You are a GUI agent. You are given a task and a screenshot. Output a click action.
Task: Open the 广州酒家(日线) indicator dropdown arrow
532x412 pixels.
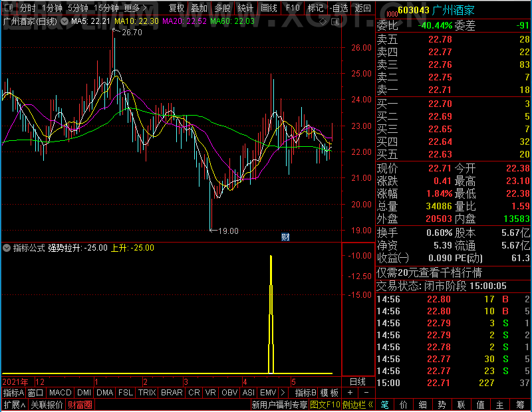[x=64, y=21]
